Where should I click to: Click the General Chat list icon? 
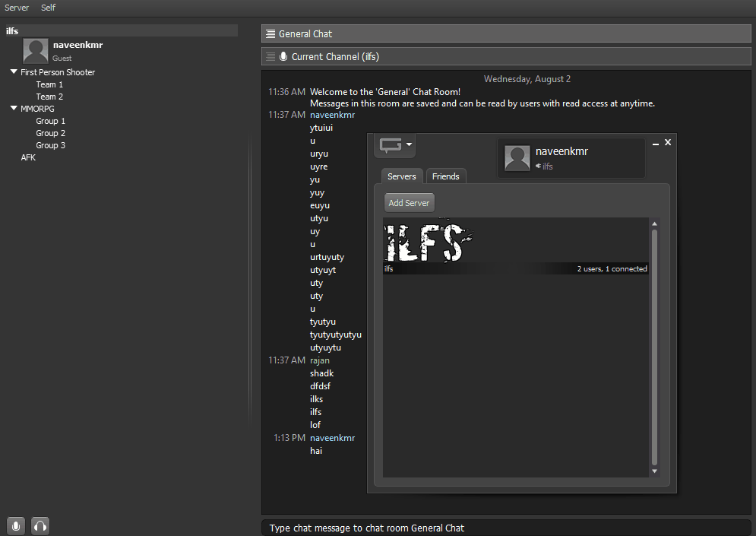pos(270,33)
